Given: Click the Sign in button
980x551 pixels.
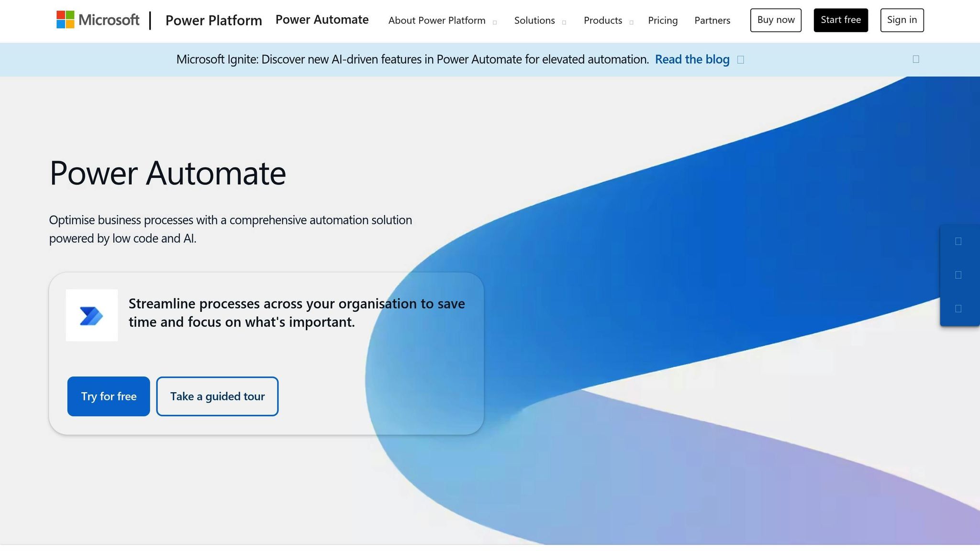Looking at the screenshot, I should [902, 20].
